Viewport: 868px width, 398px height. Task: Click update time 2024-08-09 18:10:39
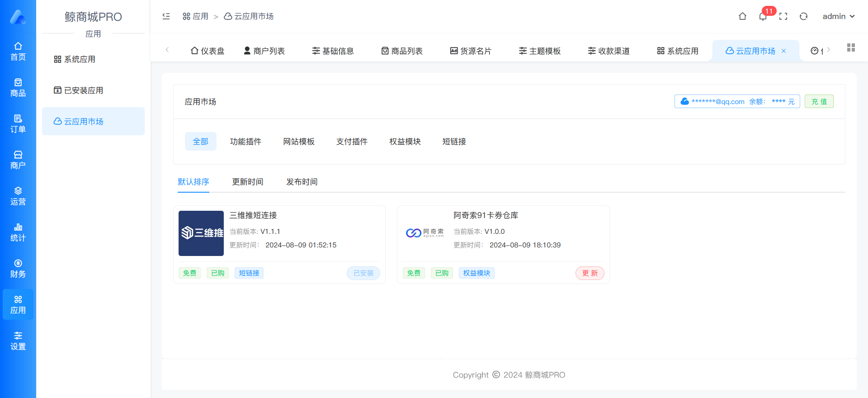tap(525, 245)
